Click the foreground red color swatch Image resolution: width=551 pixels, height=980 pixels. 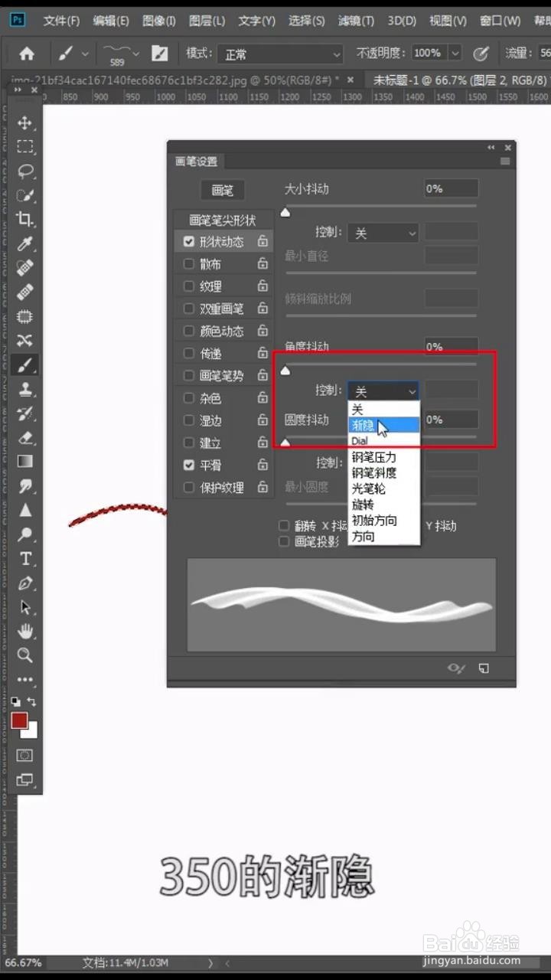tap(19, 720)
